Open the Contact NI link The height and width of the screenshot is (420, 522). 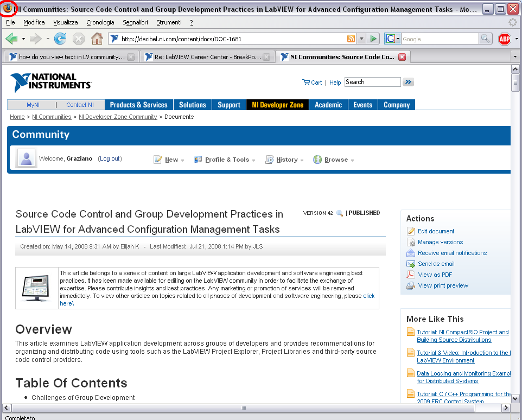[80, 105]
